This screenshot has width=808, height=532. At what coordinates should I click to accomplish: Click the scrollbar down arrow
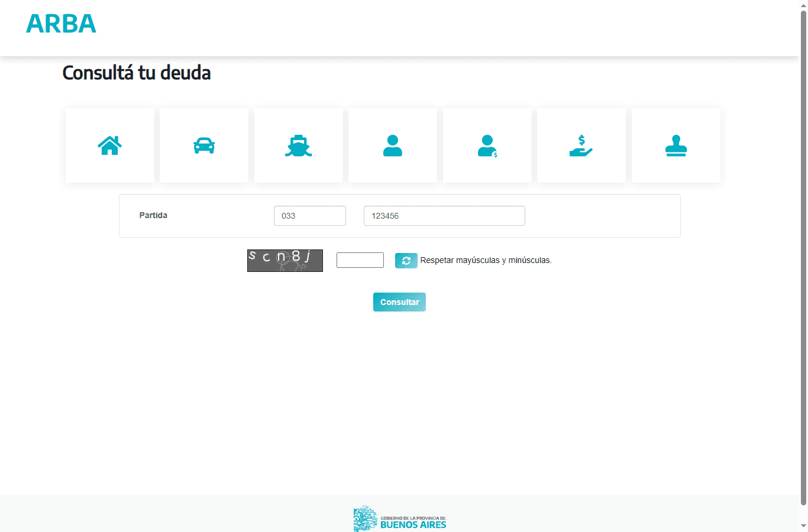[803, 525]
